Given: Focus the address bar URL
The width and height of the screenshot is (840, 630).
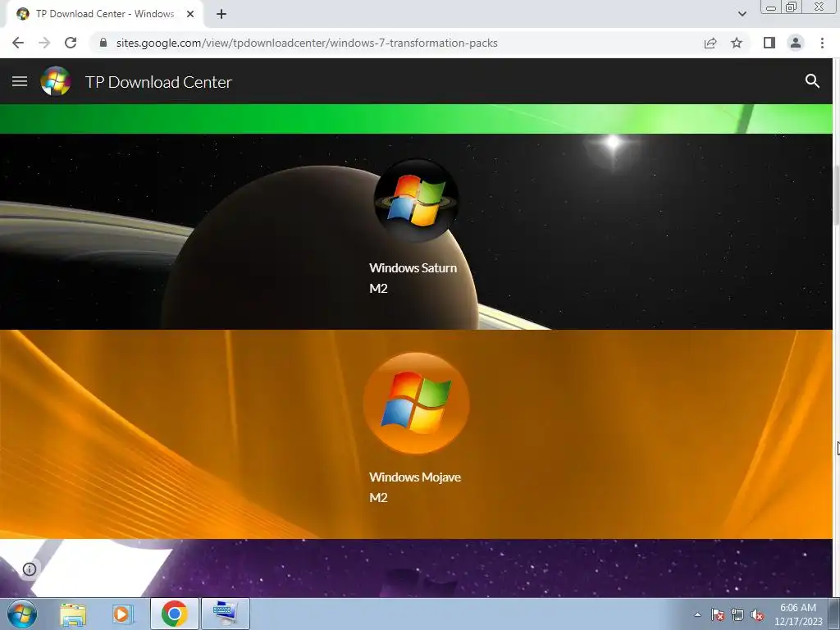Looking at the screenshot, I should (x=307, y=43).
